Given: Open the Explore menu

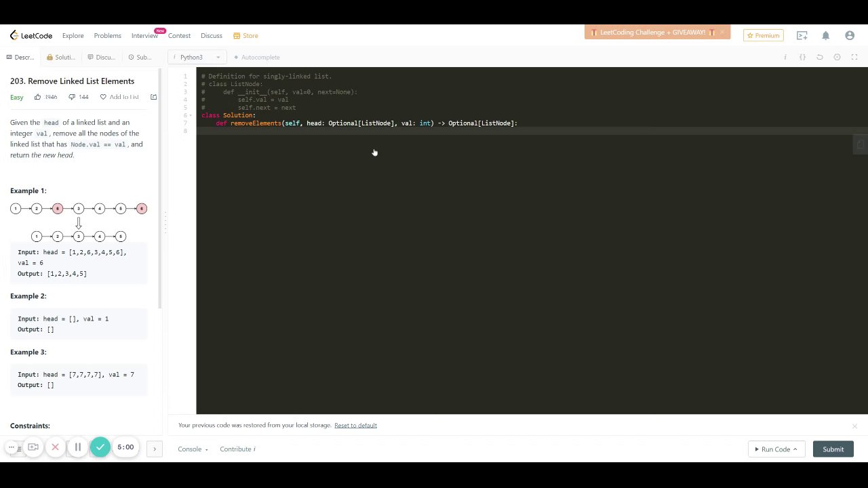Looking at the screenshot, I should (x=73, y=35).
